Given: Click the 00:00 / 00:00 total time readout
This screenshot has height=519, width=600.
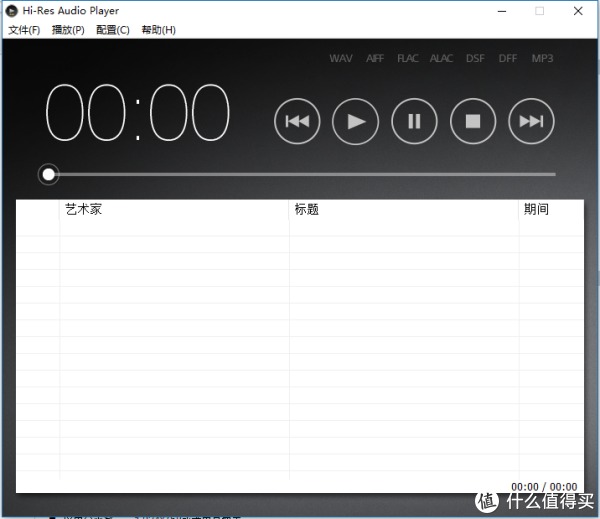Looking at the screenshot, I should tap(544, 486).
